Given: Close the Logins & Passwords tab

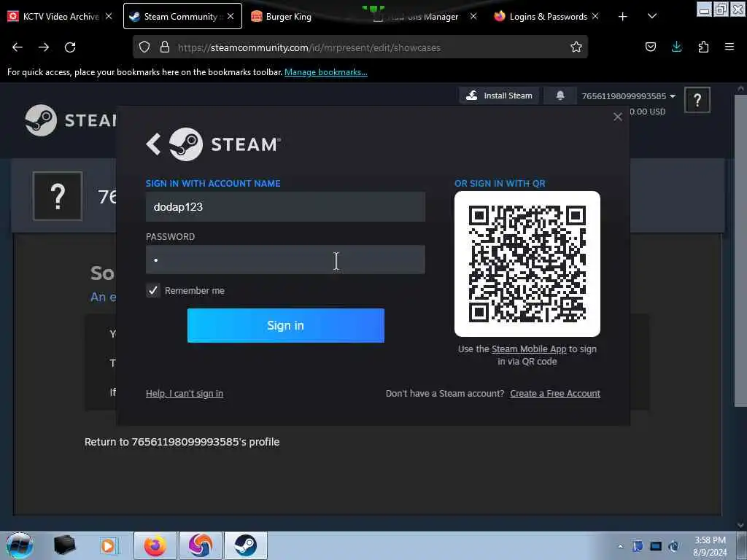Looking at the screenshot, I should (x=595, y=16).
